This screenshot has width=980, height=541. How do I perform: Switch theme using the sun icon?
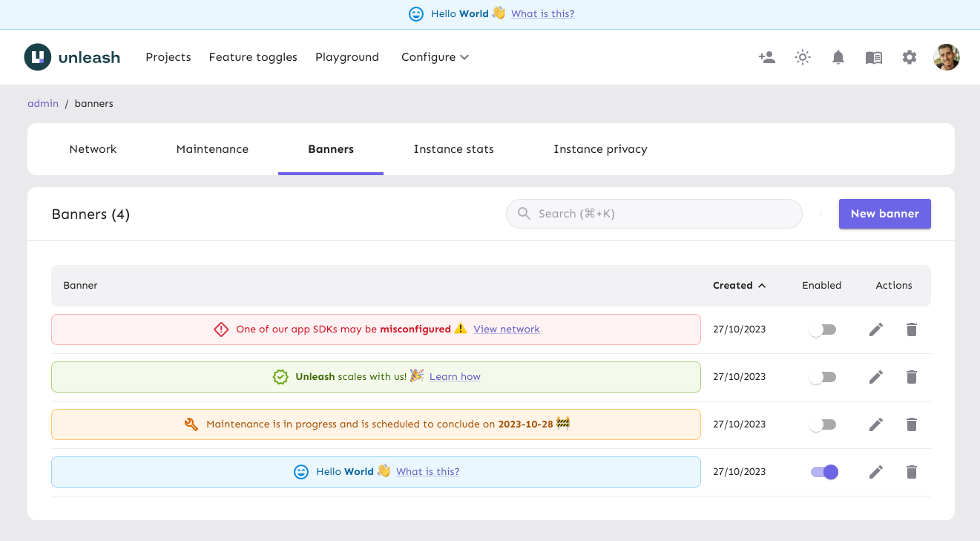(803, 57)
